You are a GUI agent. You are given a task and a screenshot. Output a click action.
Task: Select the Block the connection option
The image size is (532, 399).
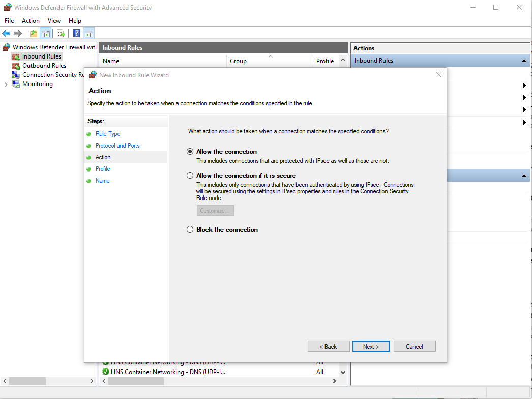point(190,230)
